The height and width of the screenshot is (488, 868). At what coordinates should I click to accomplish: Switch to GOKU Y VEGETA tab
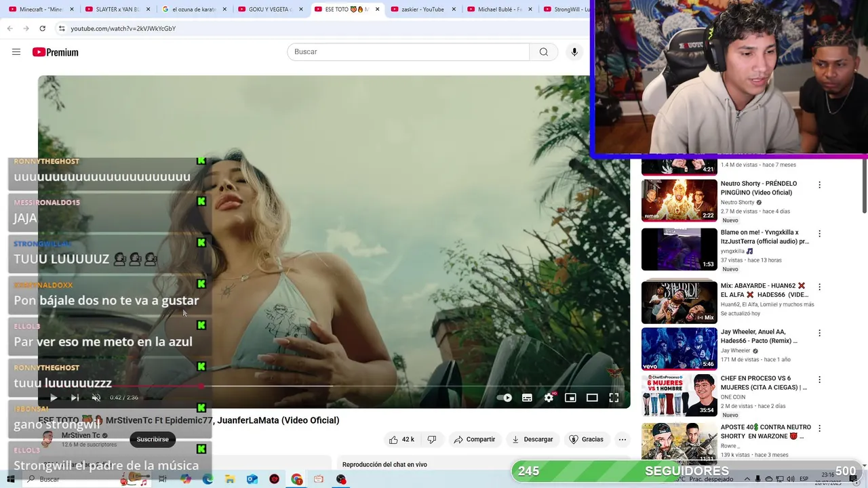270,9
